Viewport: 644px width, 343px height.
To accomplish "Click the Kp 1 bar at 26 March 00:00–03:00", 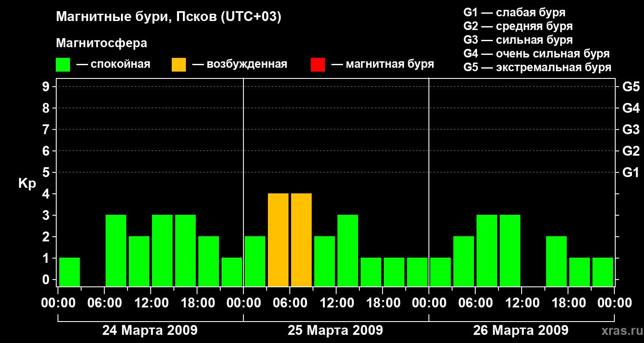I will (440, 272).
